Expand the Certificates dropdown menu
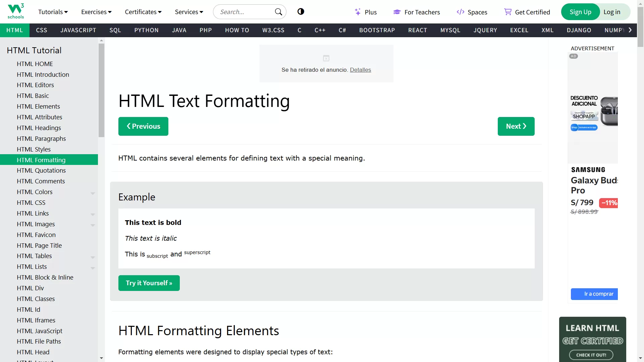644x362 pixels. point(143,12)
